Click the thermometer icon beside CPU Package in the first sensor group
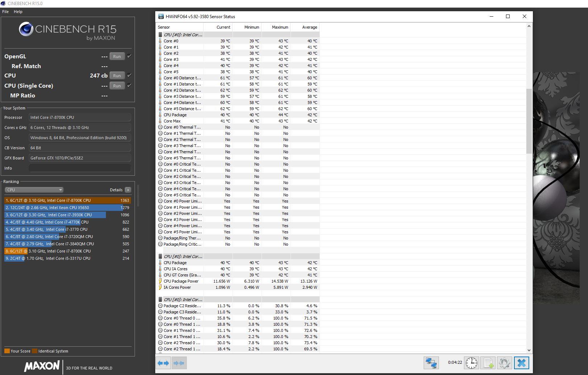This screenshot has height=375, width=588. (x=160, y=115)
